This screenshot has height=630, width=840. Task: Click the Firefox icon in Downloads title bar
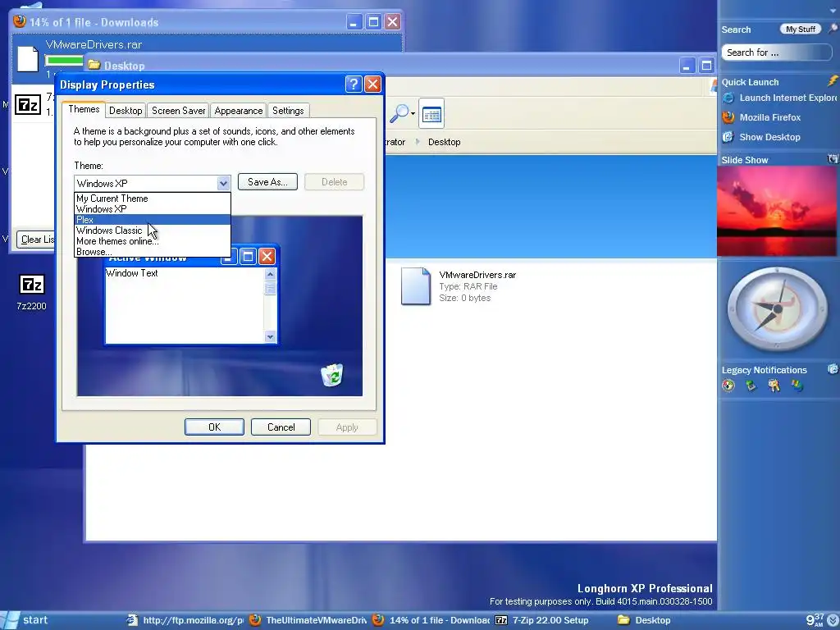pyautogui.click(x=20, y=21)
